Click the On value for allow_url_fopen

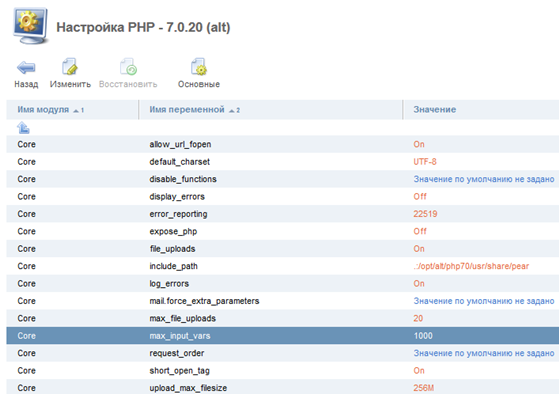pyautogui.click(x=419, y=144)
